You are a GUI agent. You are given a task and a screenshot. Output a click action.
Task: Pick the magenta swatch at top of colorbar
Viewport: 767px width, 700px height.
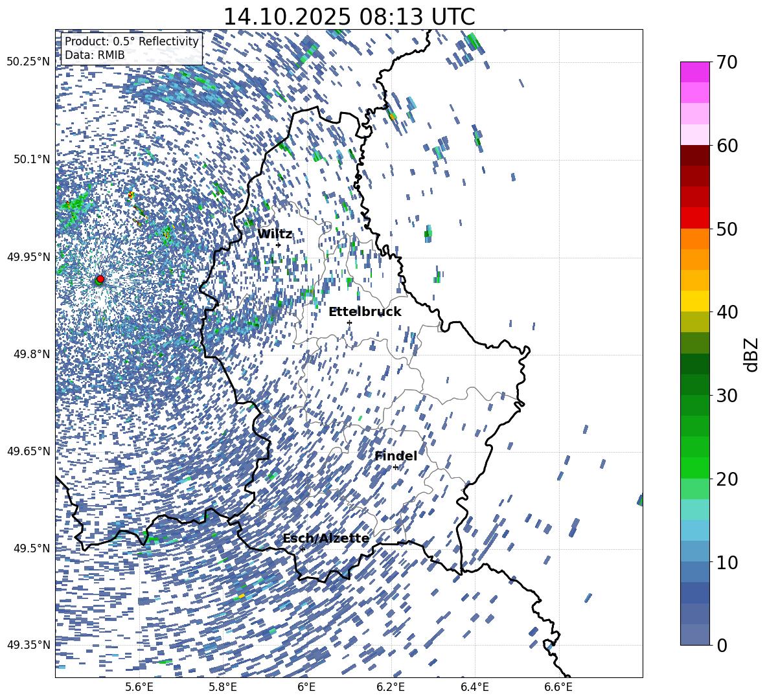[695, 72]
